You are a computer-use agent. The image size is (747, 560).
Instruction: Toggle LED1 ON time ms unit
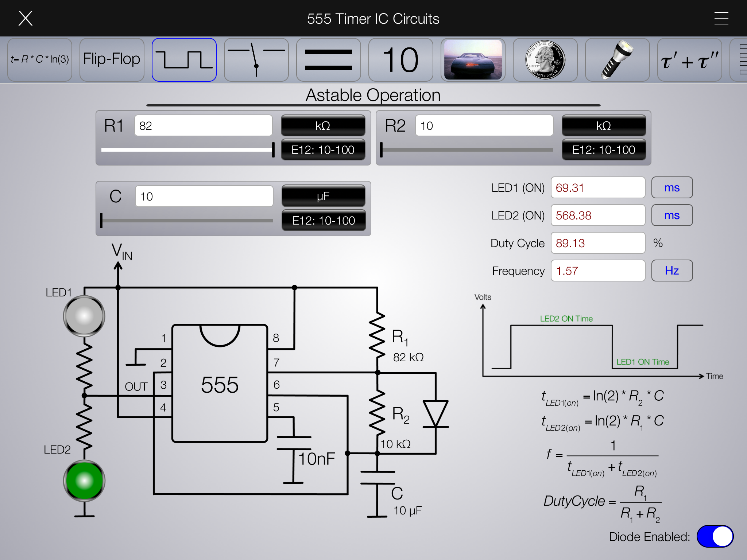pos(671,188)
